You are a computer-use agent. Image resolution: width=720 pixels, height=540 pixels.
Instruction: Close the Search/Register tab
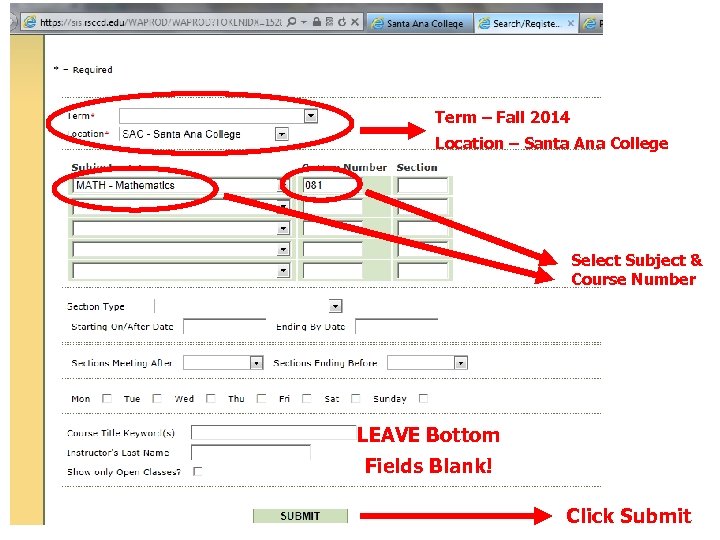point(571,23)
